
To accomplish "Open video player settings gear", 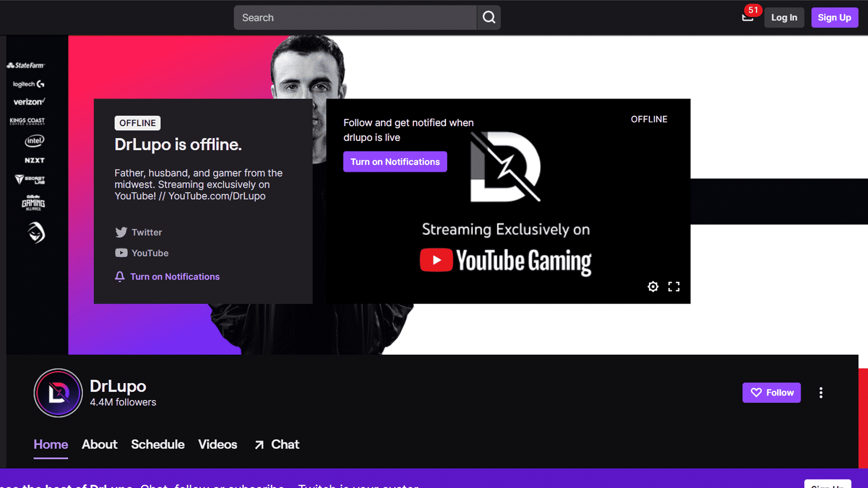I will [653, 286].
